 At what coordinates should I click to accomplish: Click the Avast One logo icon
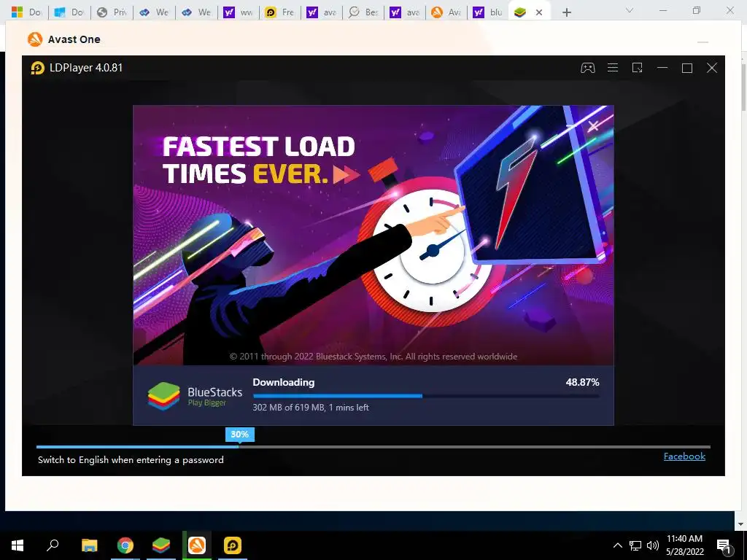(35, 39)
